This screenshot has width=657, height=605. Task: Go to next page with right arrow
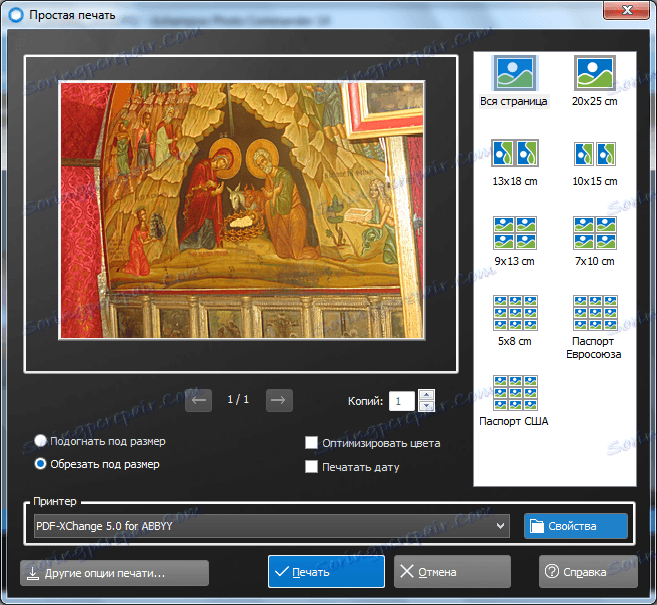(x=279, y=400)
